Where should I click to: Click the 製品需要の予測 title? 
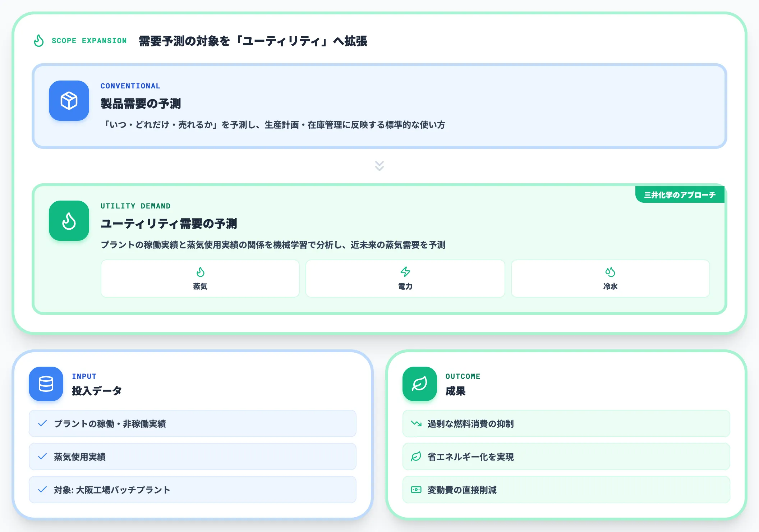click(141, 104)
